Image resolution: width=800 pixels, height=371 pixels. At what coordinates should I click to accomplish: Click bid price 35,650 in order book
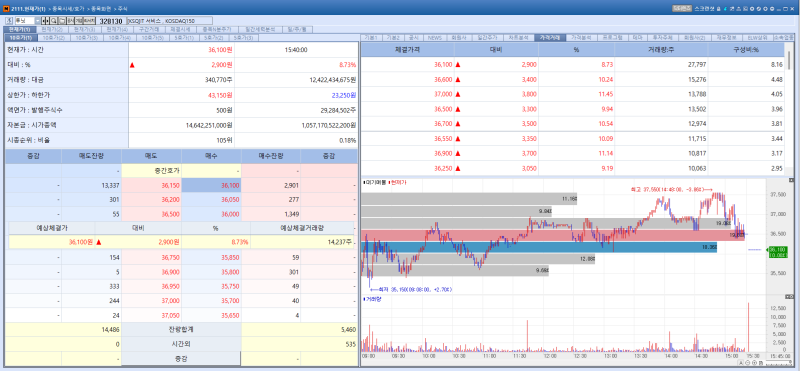211,315
